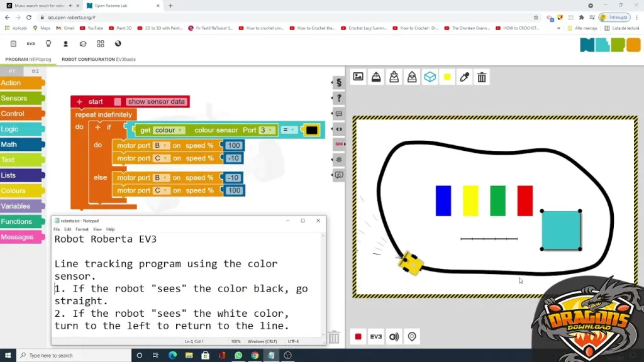This screenshot has height=362, width=644.
Task: Open the colour mode dropdown in sensor block
Action: [169, 130]
